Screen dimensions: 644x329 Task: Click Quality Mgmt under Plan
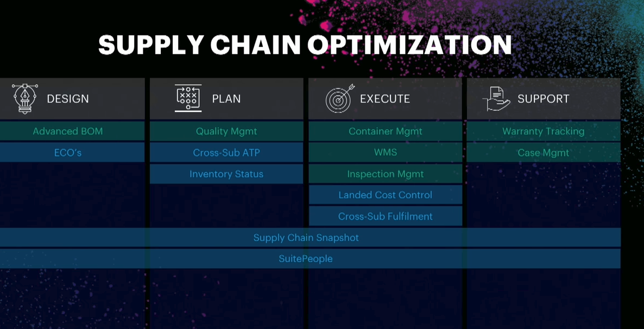click(226, 131)
